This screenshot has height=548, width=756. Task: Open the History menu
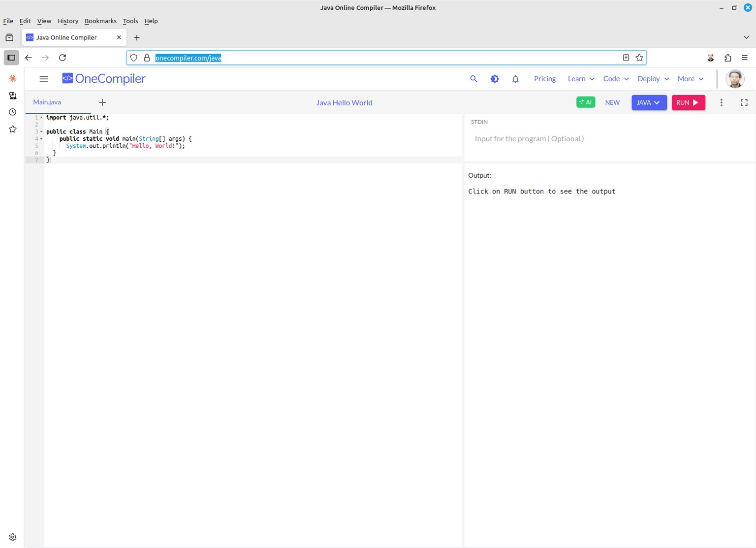[68, 21]
